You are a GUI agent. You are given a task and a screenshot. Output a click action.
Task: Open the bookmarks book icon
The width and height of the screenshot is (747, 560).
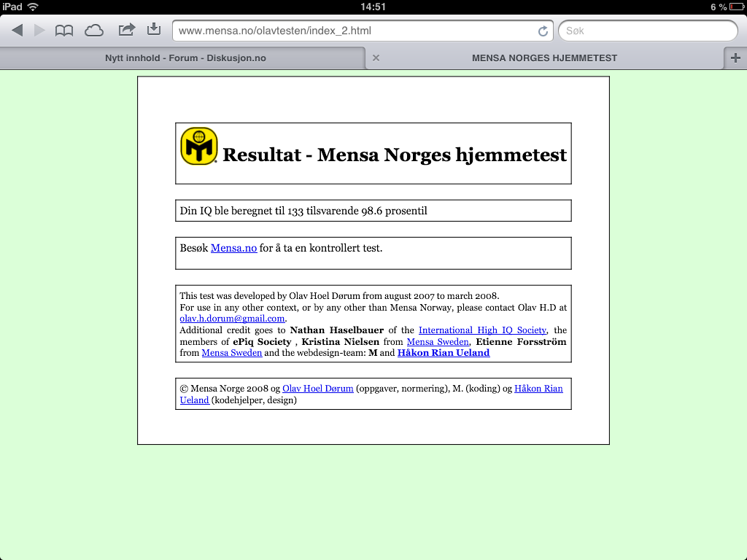pyautogui.click(x=64, y=31)
